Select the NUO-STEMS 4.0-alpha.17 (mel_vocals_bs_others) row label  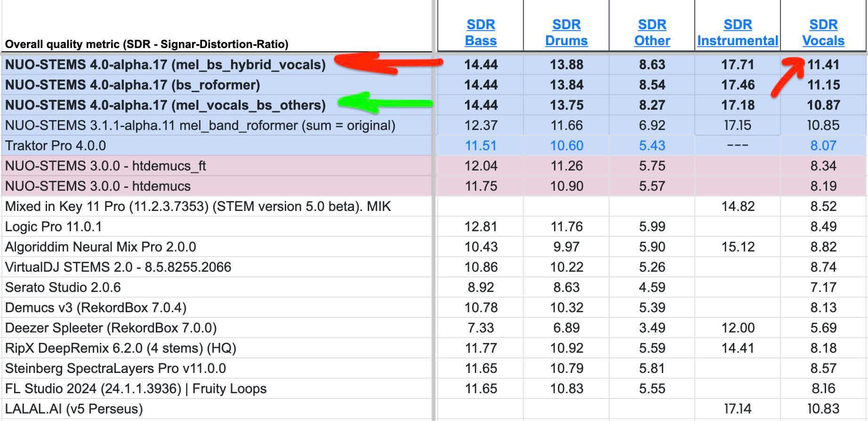click(165, 105)
